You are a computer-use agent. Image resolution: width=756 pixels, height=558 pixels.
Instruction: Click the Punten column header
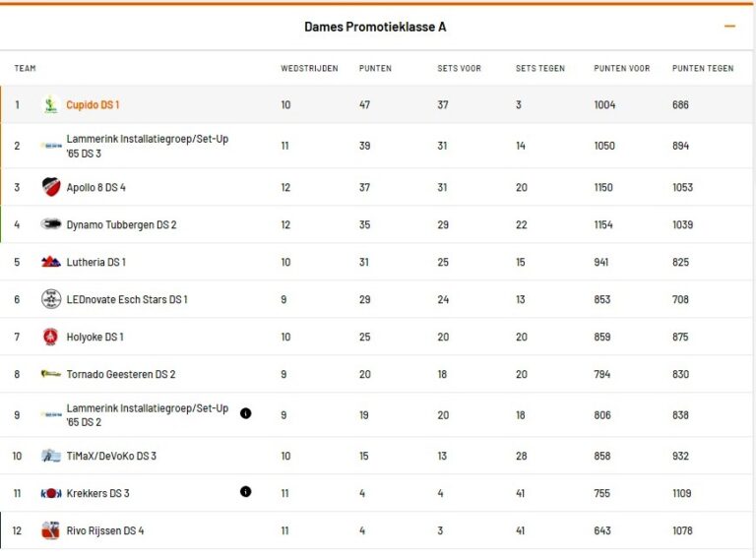click(375, 68)
